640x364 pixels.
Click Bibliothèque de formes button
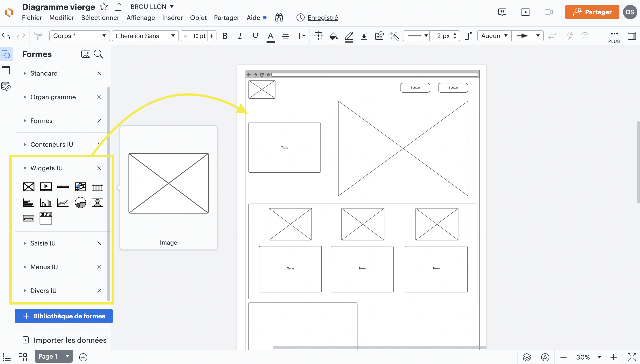point(64,316)
